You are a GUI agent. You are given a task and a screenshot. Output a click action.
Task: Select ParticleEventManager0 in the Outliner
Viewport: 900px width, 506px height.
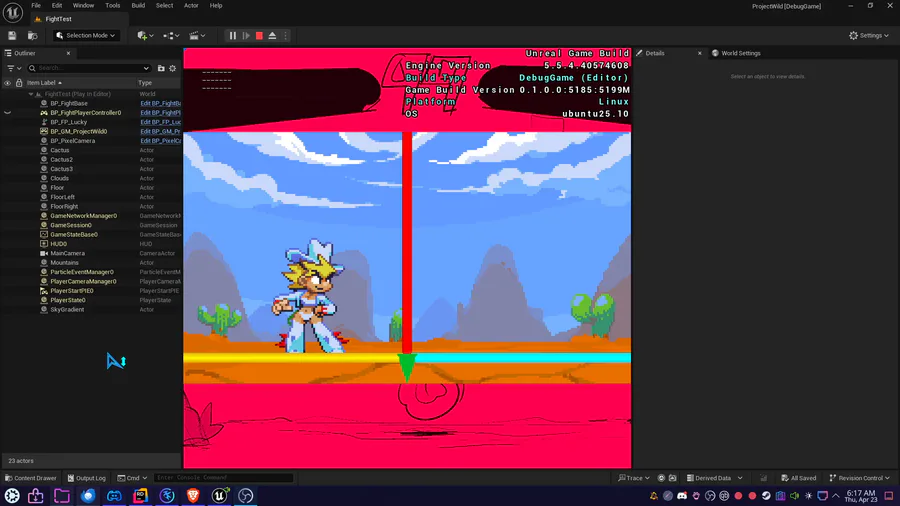click(x=82, y=272)
